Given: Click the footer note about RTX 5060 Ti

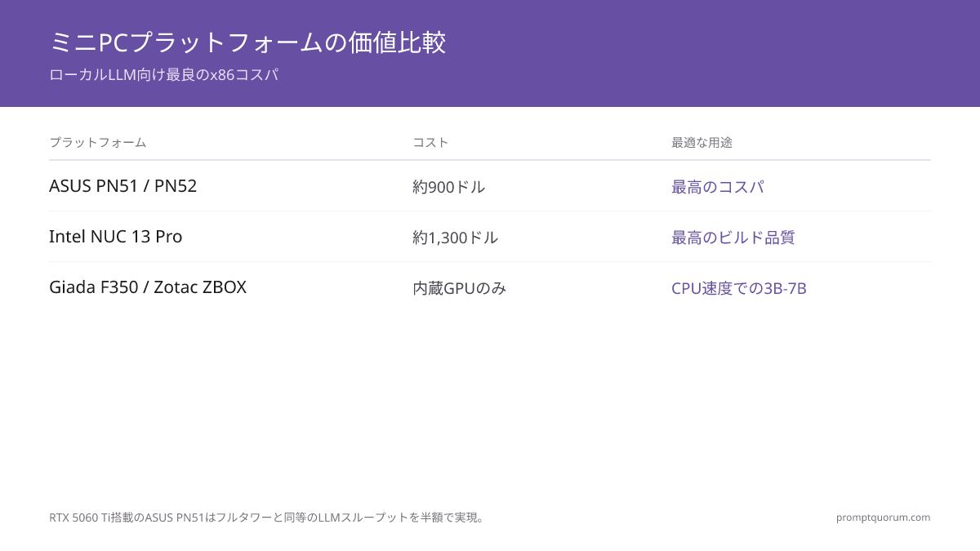Looking at the screenshot, I should click(269, 518).
